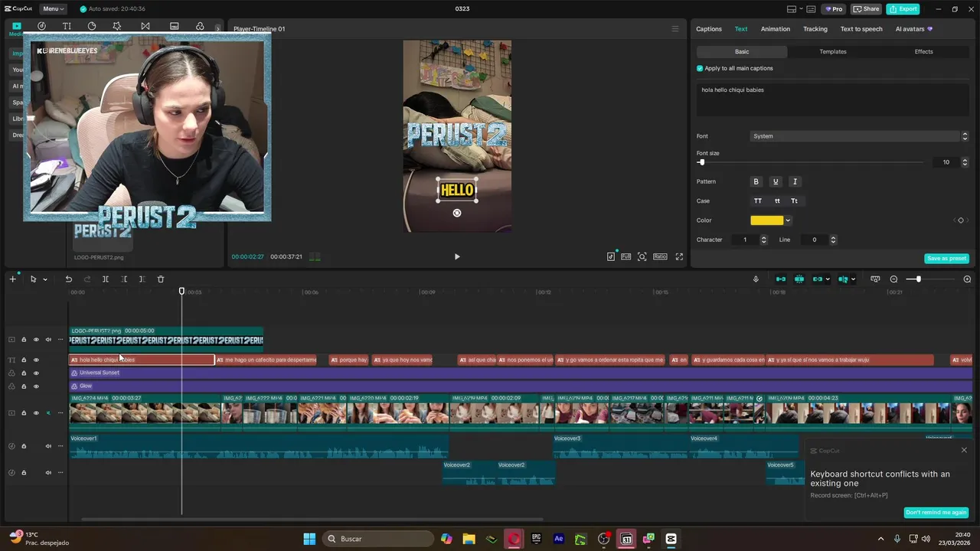The height and width of the screenshot is (551, 980).
Task: Open the Stickers panel icon
Action: [x=92, y=26]
